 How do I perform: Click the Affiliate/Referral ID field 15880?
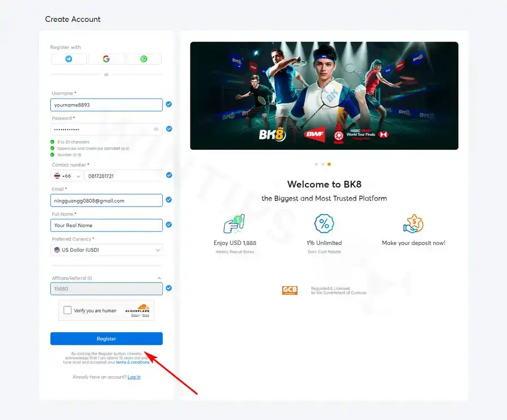coord(106,289)
